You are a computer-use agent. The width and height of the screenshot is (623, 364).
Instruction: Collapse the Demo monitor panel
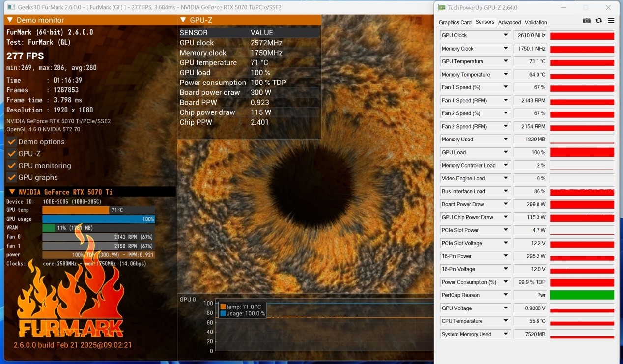[x=9, y=20]
